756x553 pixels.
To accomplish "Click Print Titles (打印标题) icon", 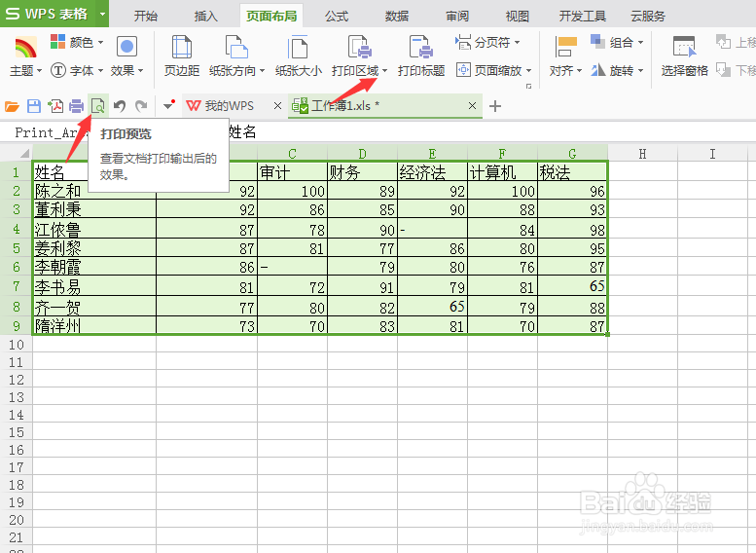I will [x=421, y=48].
